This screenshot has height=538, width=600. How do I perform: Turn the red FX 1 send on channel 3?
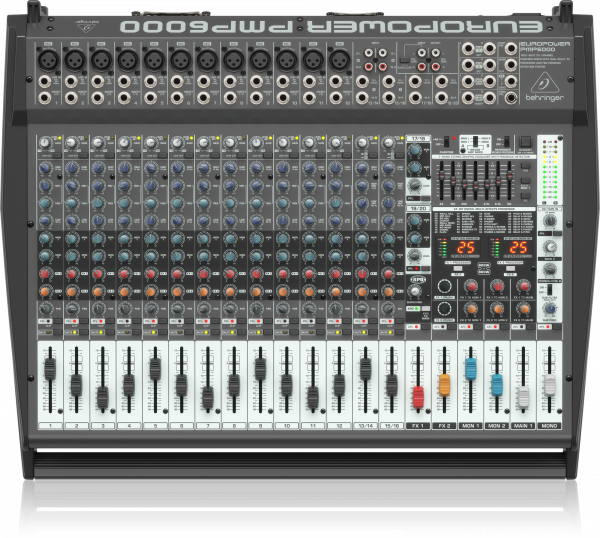[98, 274]
